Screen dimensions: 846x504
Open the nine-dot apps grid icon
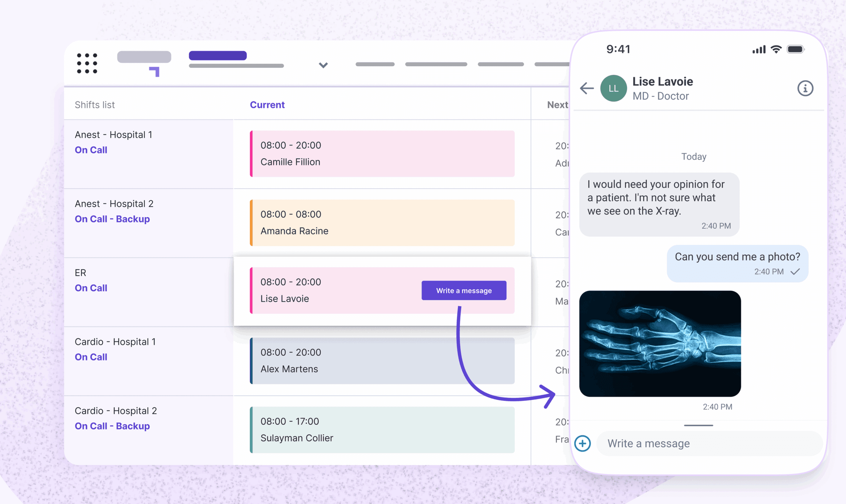87,63
